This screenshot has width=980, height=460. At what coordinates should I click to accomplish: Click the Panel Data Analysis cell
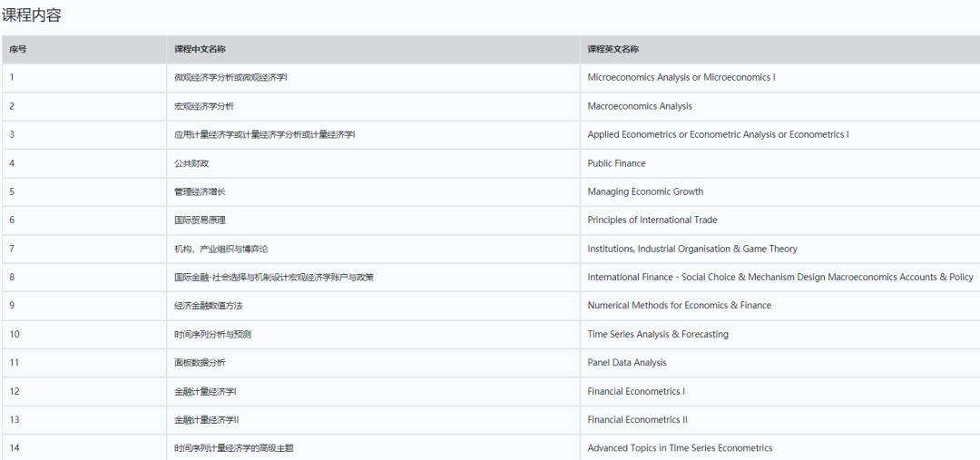click(626, 362)
